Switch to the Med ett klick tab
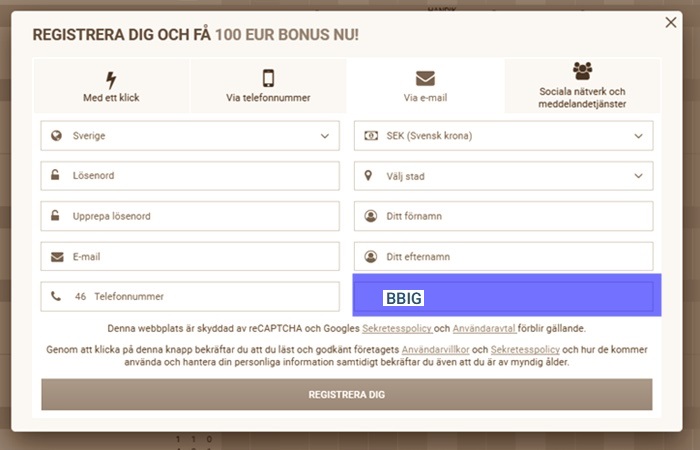This screenshot has height=450, width=700. (111, 86)
